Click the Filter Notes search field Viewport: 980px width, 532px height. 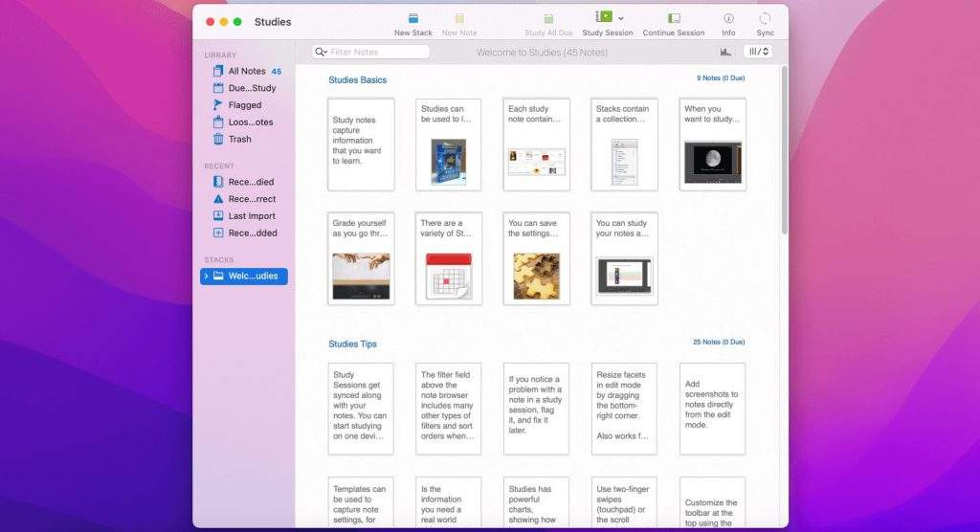pyautogui.click(x=377, y=52)
